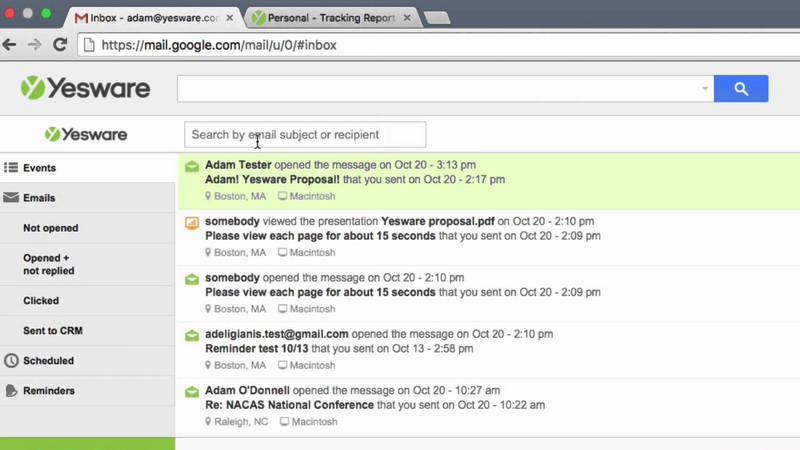
Task: Click Macintosh text in Adam O'Donnell row
Action: 314,422
